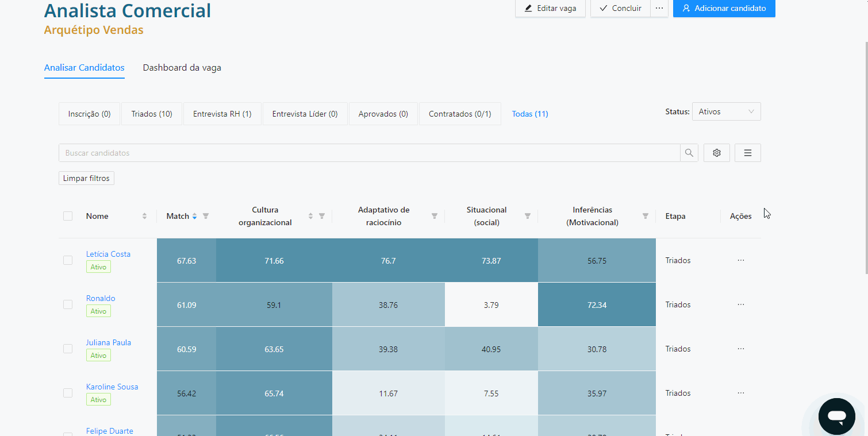Select the Entrevista RH (1) tab

[222, 114]
